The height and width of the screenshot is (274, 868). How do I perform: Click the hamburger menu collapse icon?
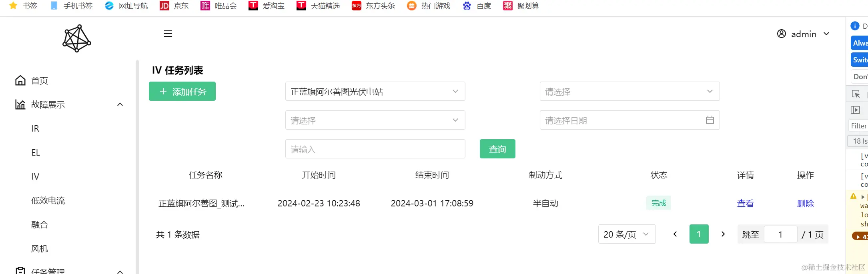[168, 34]
